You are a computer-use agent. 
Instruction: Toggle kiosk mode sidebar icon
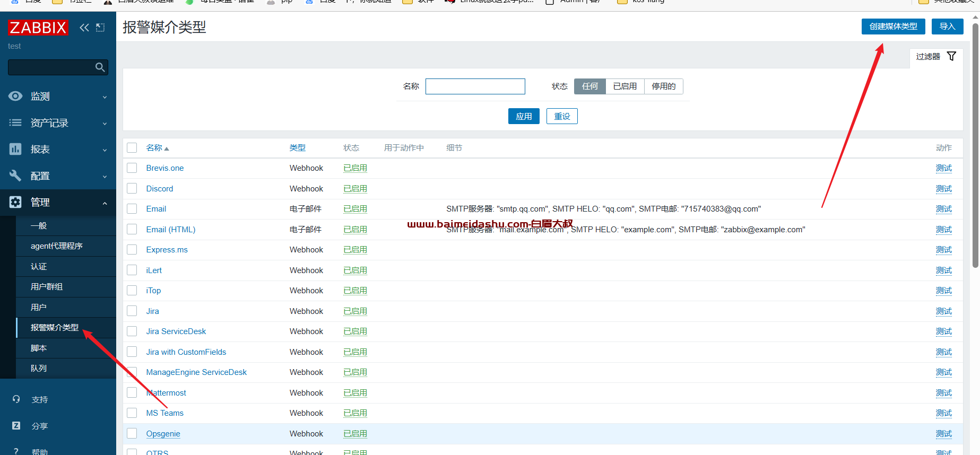coord(100,28)
